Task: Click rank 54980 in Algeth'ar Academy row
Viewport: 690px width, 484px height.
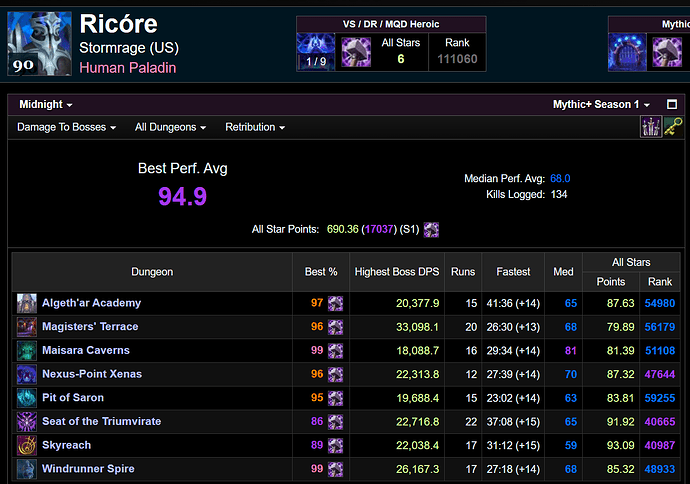Action: coord(660,303)
